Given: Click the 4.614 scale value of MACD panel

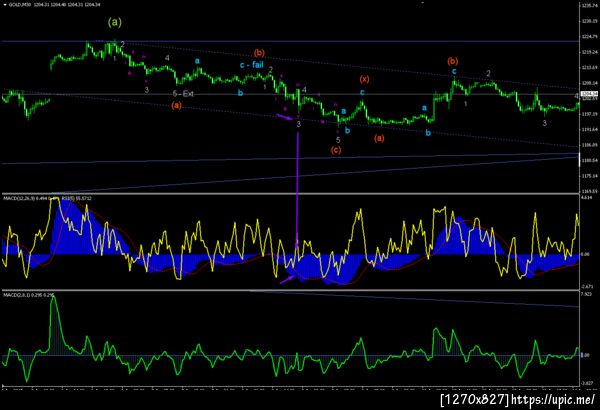Looking at the screenshot, I should coord(586,198).
